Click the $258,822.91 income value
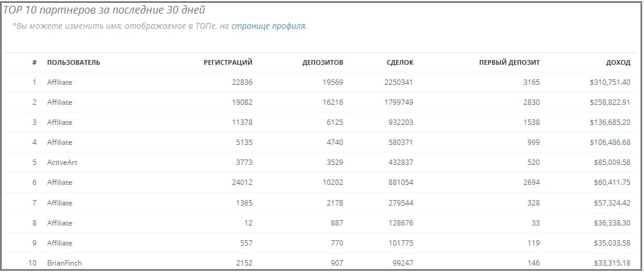This screenshot has height=272, width=644. click(x=610, y=102)
